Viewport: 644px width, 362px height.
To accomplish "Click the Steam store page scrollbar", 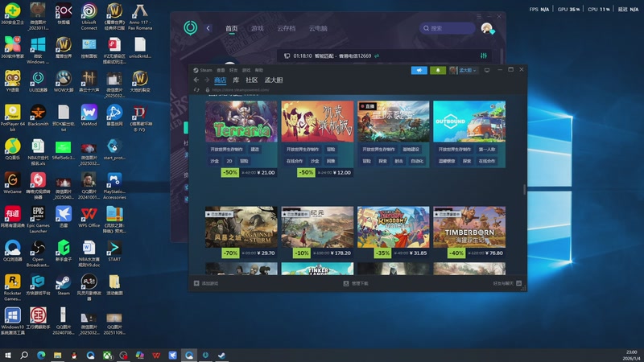I will click(525, 189).
